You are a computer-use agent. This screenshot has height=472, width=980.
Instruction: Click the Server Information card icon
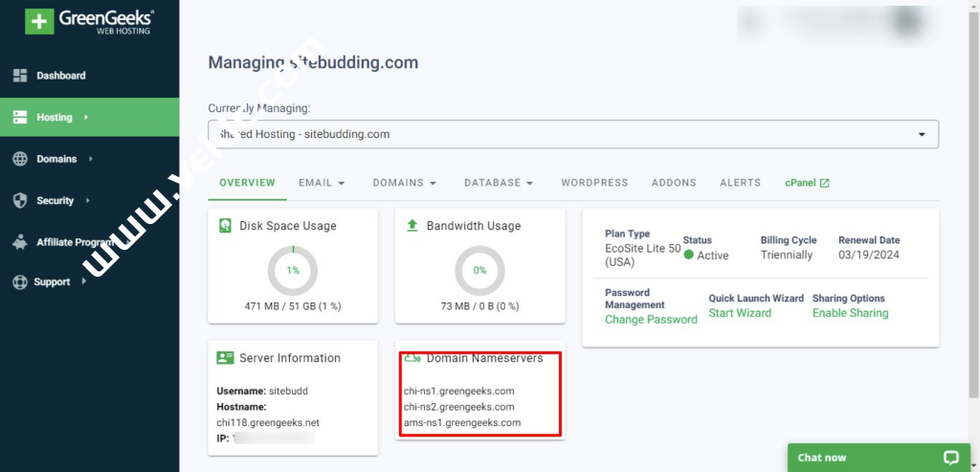(225, 358)
